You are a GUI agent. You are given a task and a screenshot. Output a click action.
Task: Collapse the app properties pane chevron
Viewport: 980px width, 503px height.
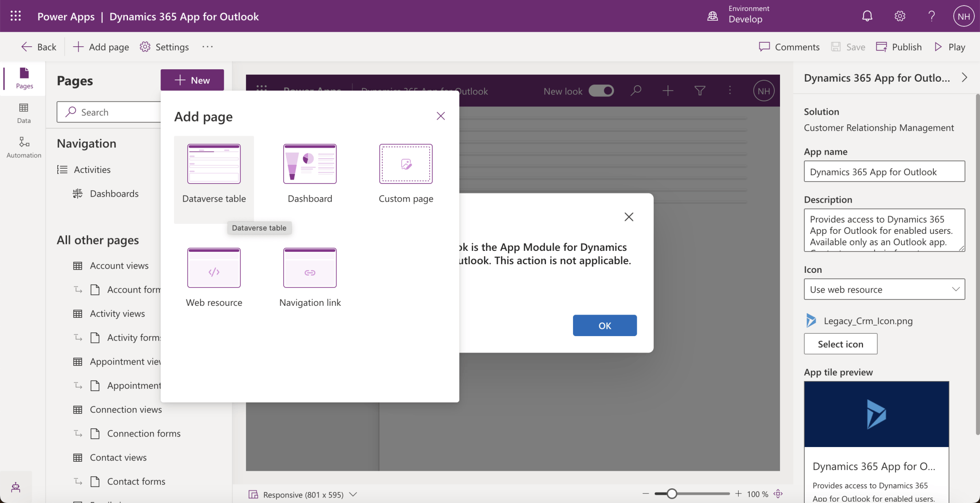click(964, 77)
